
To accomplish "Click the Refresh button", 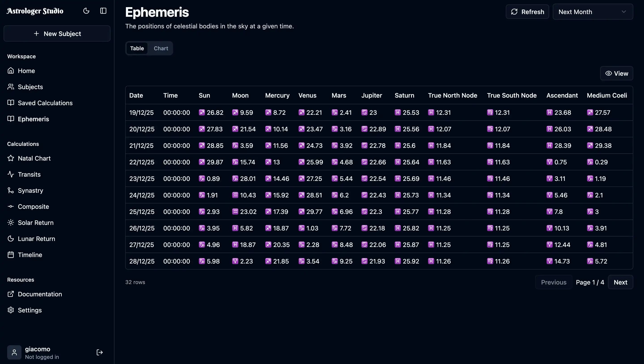I will 527,11.
